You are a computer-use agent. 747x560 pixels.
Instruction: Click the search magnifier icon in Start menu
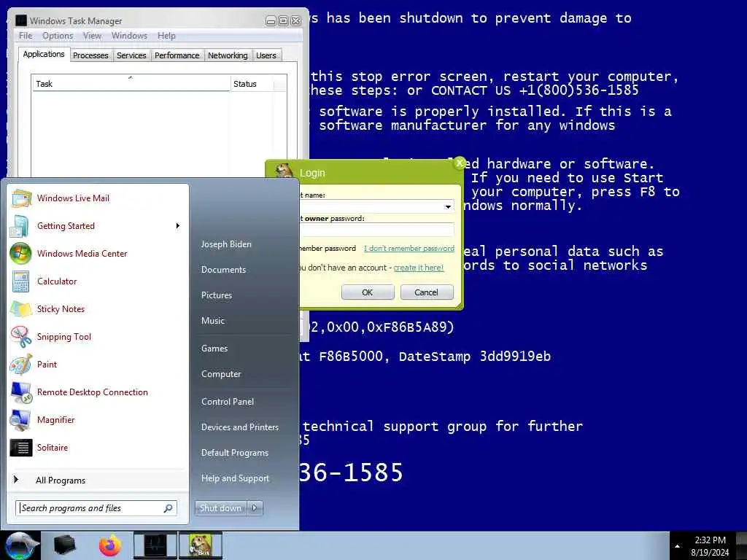click(x=169, y=508)
